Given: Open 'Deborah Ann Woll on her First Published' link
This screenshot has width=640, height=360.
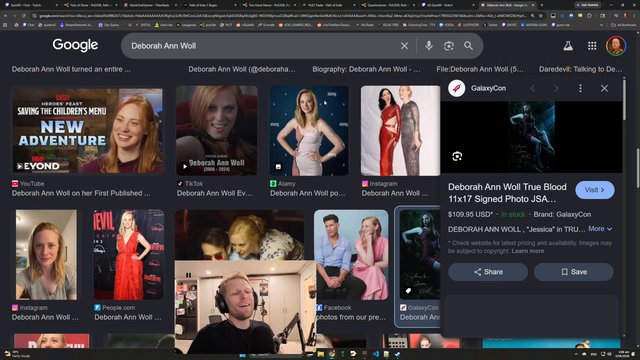Looking at the screenshot, I should tap(81, 193).
